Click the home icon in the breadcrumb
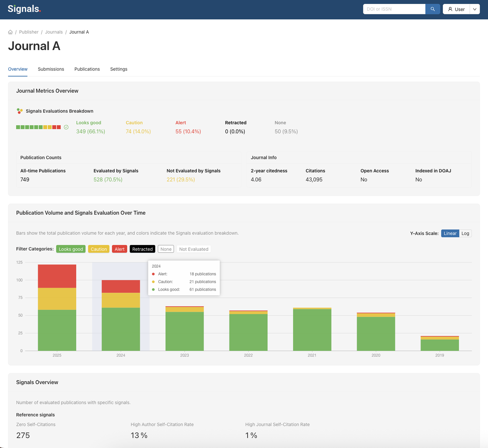 (10, 32)
